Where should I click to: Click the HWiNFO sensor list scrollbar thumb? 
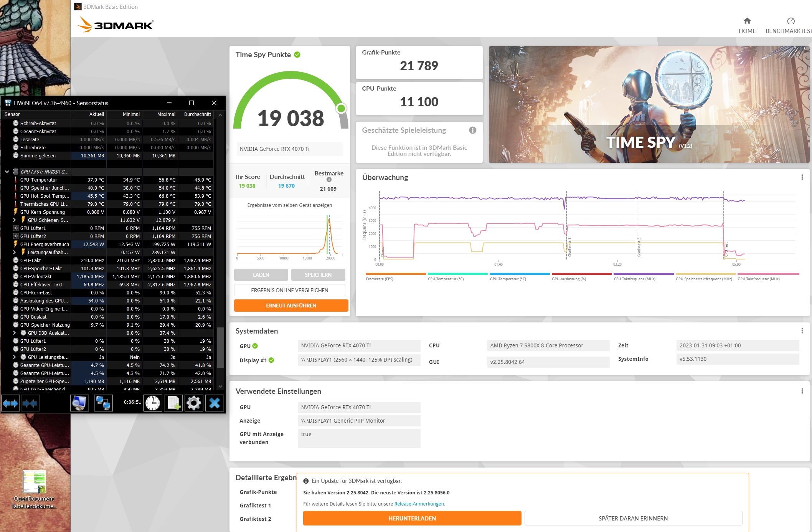(220, 347)
